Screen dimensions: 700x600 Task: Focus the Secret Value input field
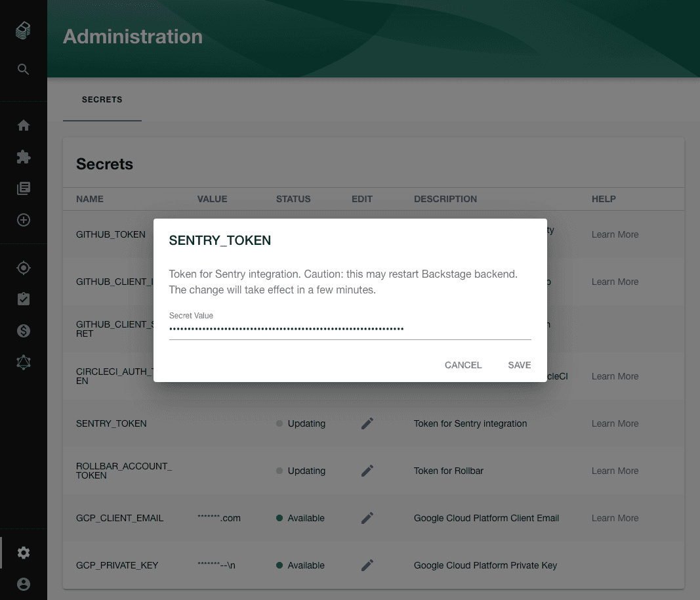[x=350, y=330]
